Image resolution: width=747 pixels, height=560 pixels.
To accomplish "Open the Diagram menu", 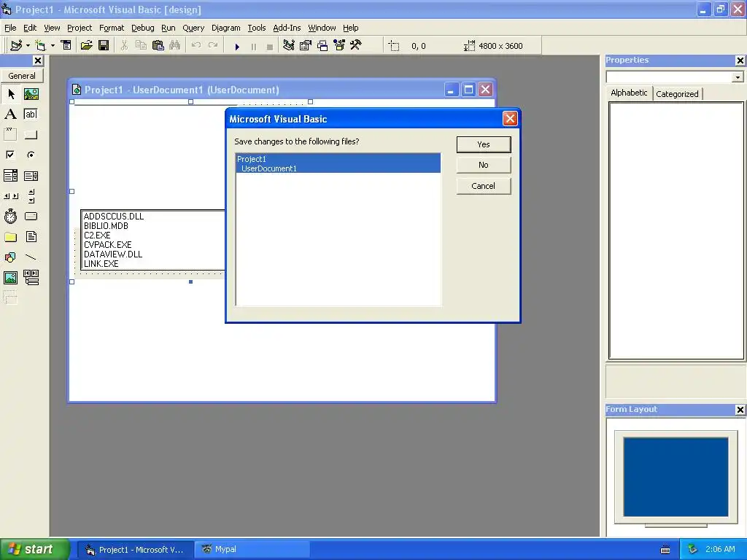I will point(226,28).
